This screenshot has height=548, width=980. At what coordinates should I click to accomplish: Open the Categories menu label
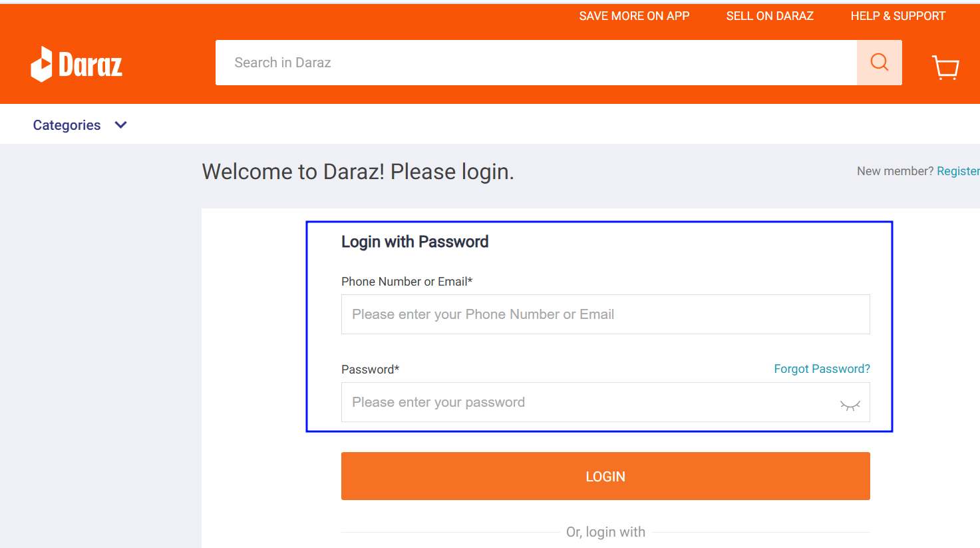click(67, 125)
